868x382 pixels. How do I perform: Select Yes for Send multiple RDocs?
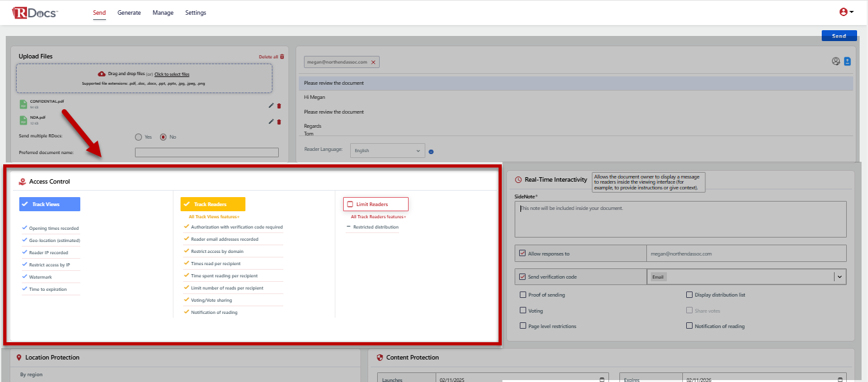click(138, 137)
